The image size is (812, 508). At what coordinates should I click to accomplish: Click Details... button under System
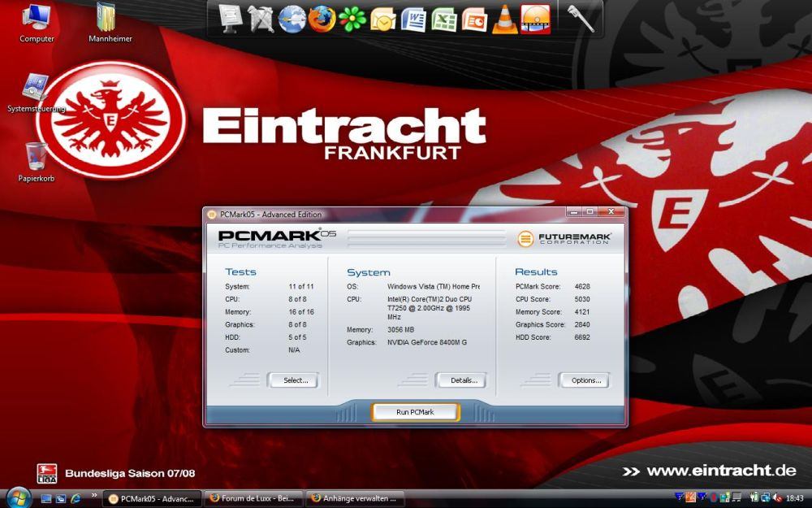click(x=463, y=380)
